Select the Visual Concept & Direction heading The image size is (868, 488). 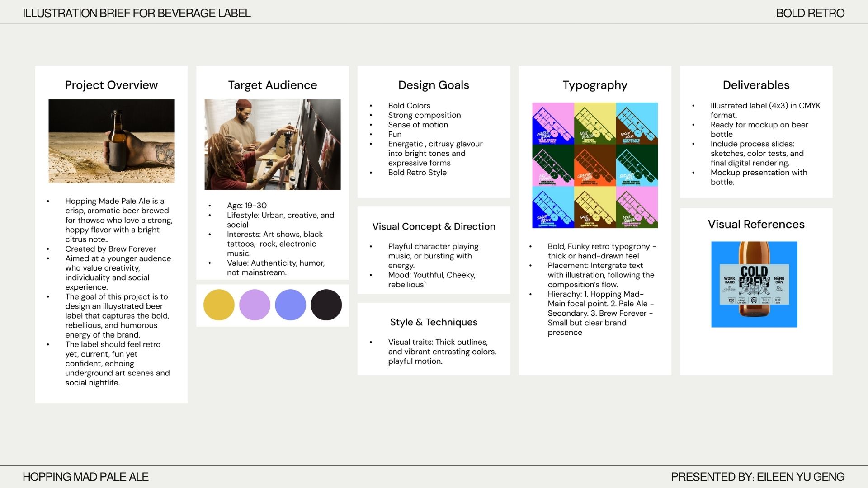pyautogui.click(x=434, y=226)
